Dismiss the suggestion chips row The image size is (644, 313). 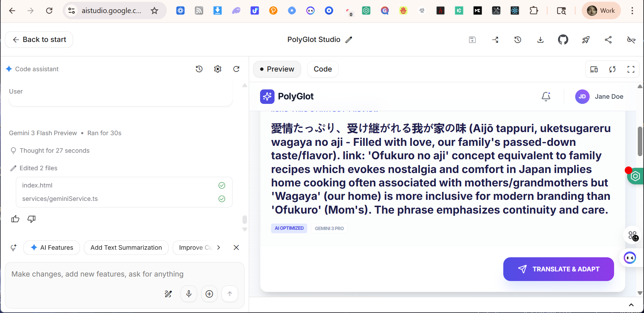pyautogui.click(x=236, y=248)
